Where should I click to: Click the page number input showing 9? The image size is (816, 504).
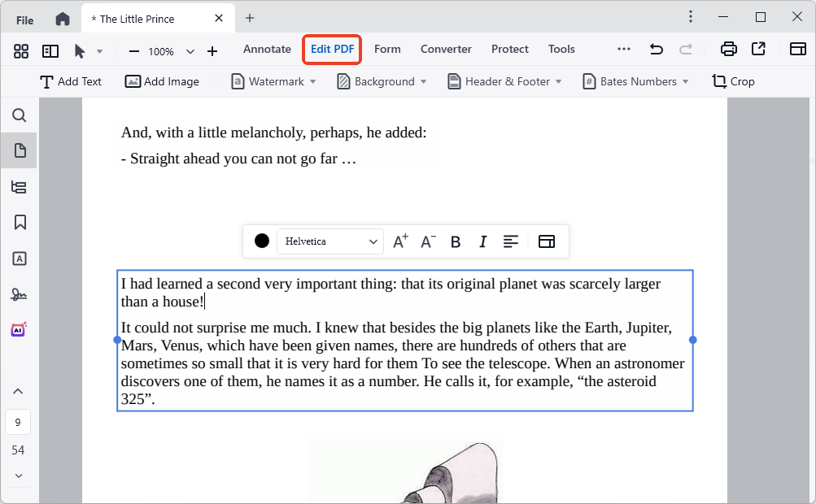18,421
